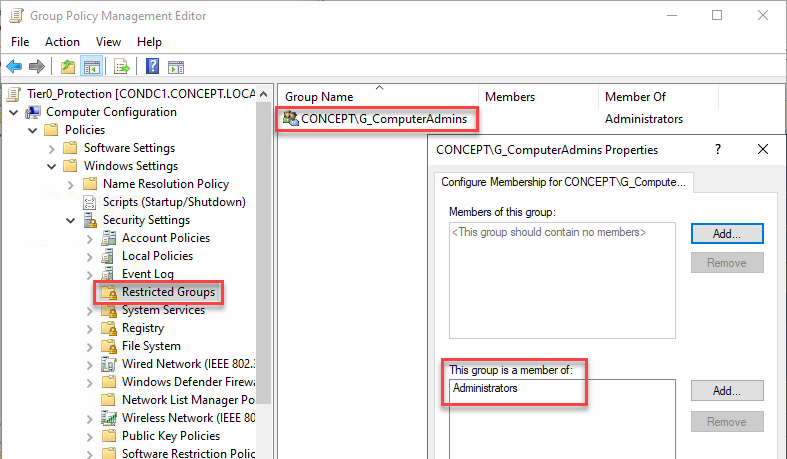This screenshot has width=787, height=459.
Task: Click the Restricted Groups folder icon
Action: (x=109, y=292)
